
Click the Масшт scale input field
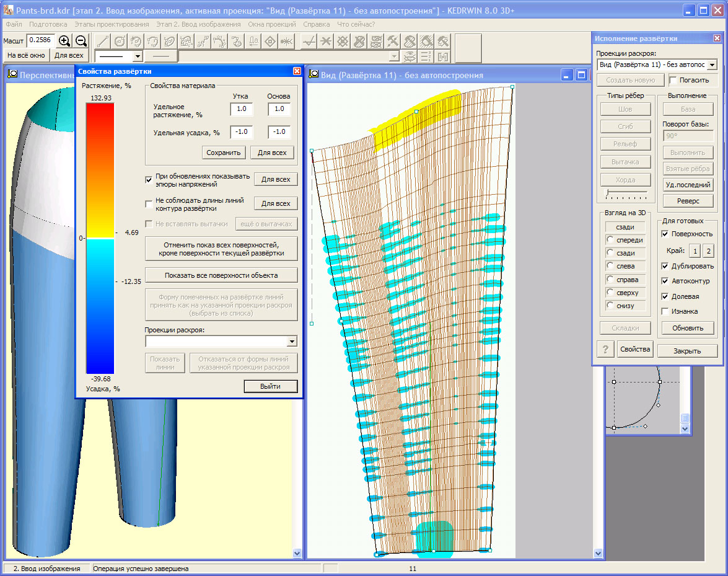40,40
